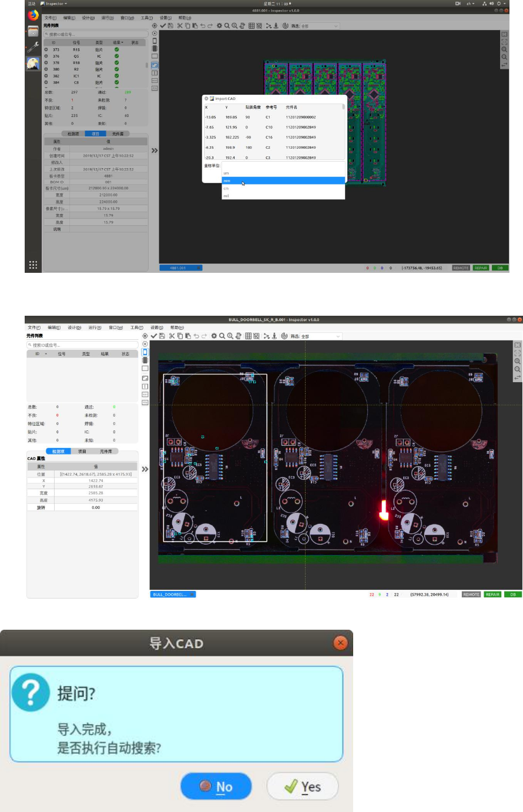This screenshot has width=523, height=812.
Task: Click the REMOTE button in BULL_DOORBELL status bar
Action: (471, 594)
